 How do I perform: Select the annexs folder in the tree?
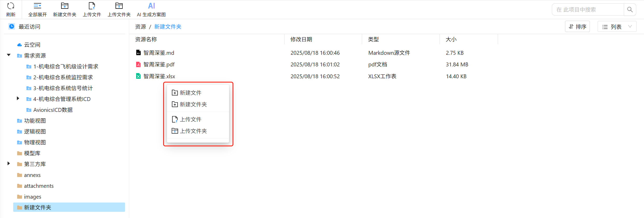[32, 175]
